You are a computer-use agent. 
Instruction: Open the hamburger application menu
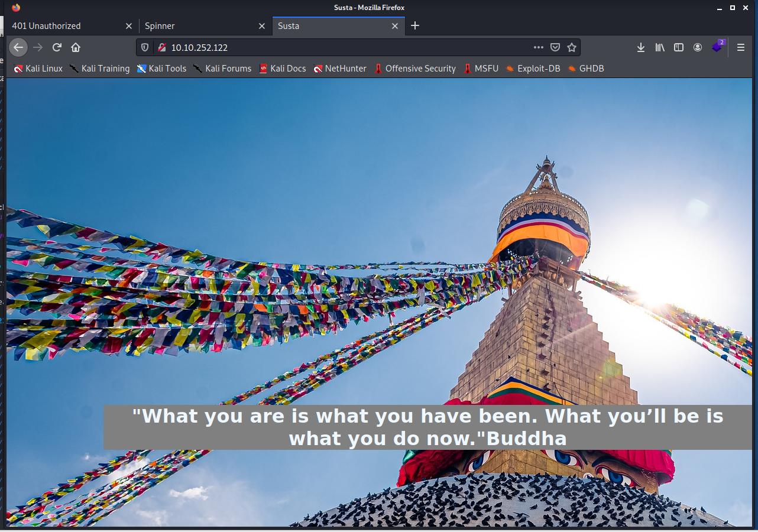pos(740,47)
